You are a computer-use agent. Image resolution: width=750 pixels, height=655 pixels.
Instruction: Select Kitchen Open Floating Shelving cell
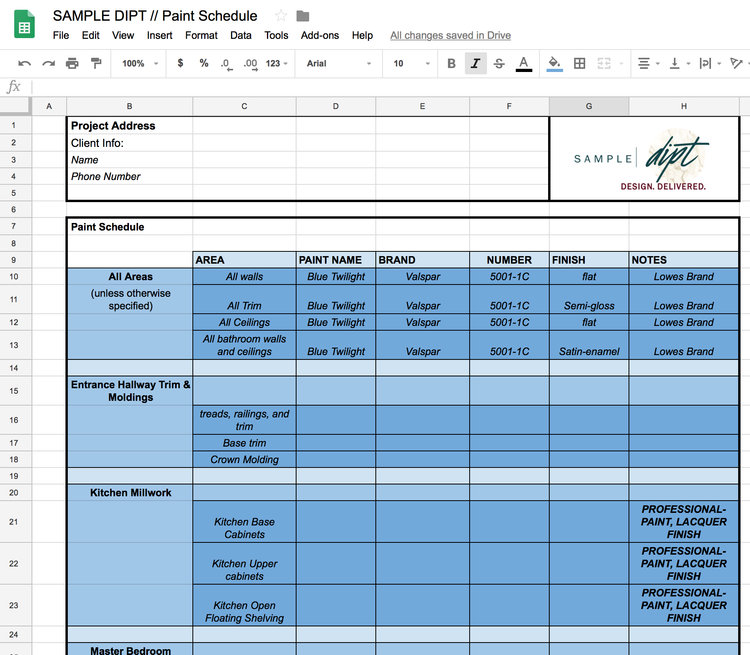point(244,605)
